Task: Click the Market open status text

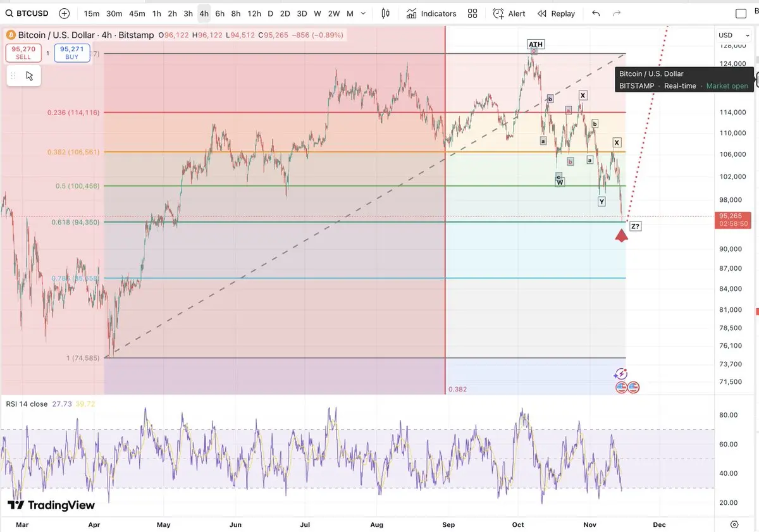Action: point(727,86)
